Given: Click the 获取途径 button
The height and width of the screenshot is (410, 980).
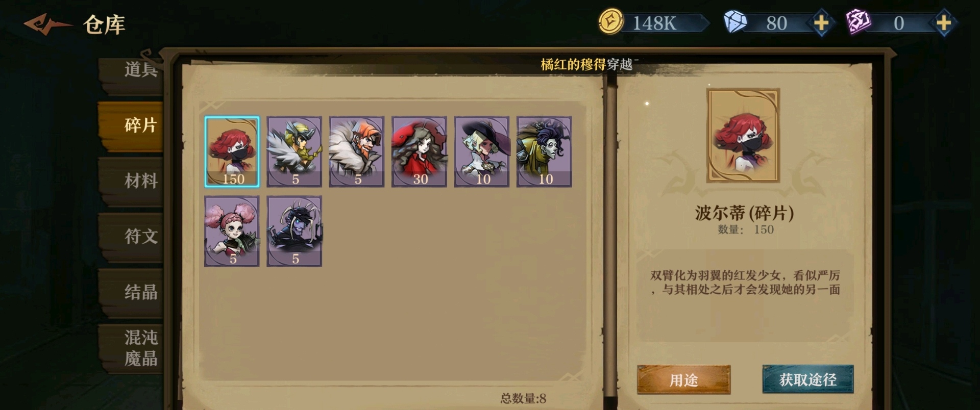Looking at the screenshot, I should tap(807, 379).
